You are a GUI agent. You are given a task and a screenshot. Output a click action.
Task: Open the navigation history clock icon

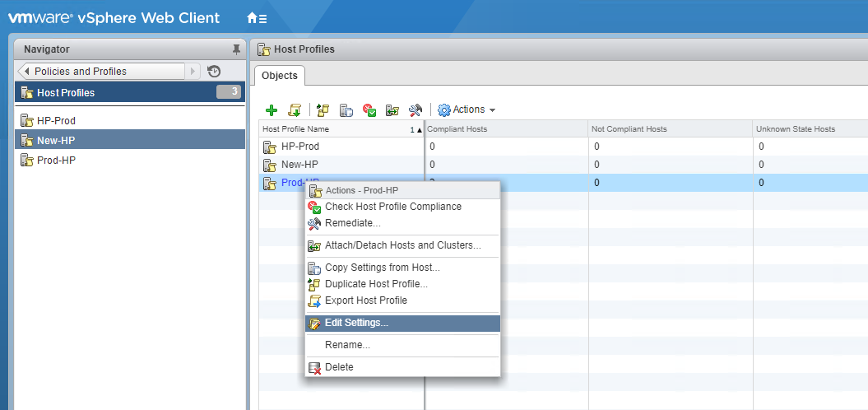pos(214,72)
